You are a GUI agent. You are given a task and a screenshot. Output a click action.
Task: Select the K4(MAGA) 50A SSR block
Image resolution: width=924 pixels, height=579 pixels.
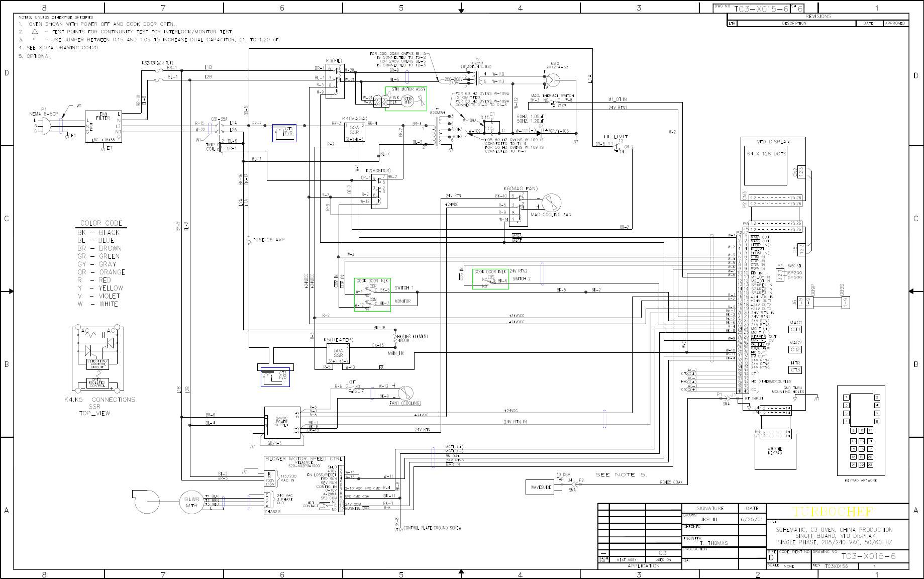click(354, 132)
